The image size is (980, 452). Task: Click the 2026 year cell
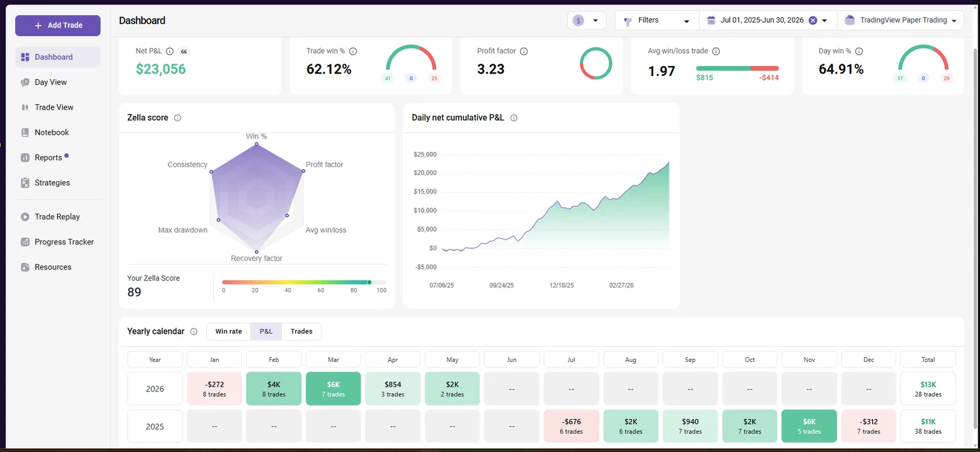pos(155,389)
